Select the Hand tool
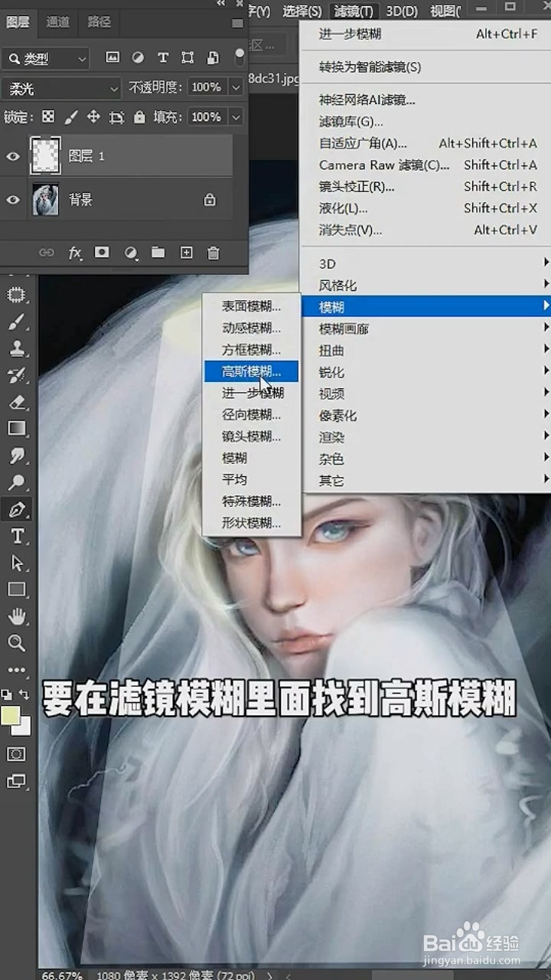The height and width of the screenshot is (980, 551). tap(17, 616)
